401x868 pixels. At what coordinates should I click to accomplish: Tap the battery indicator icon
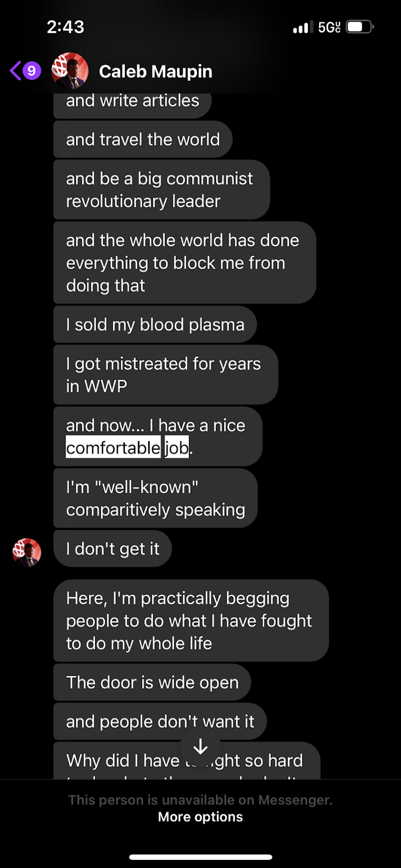coord(360,27)
